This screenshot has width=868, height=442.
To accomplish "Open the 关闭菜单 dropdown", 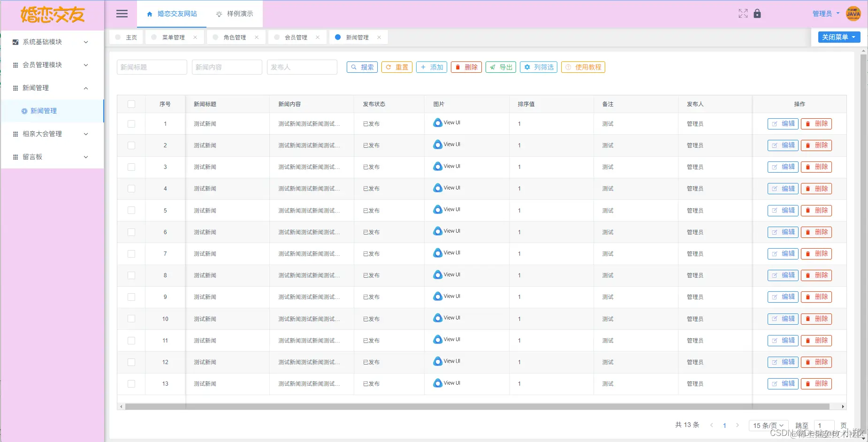I will [x=839, y=37].
